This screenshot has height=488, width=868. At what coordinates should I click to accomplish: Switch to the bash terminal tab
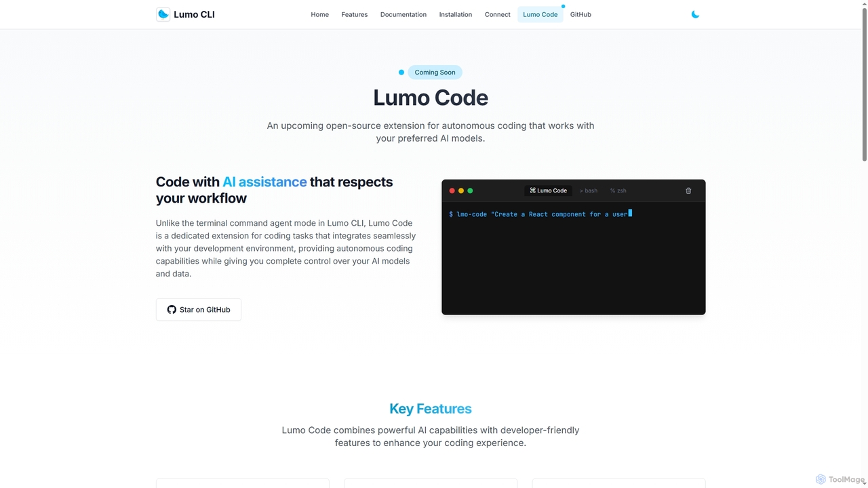tap(589, 190)
